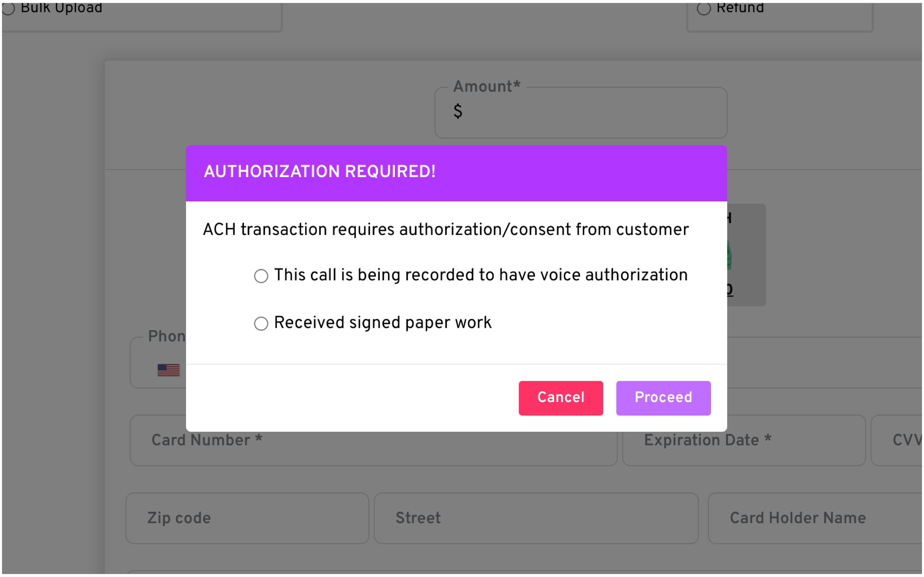Click the Phone number input field
Screen dimensions: 924x577
pyautogui.click(x=821, y=363)
